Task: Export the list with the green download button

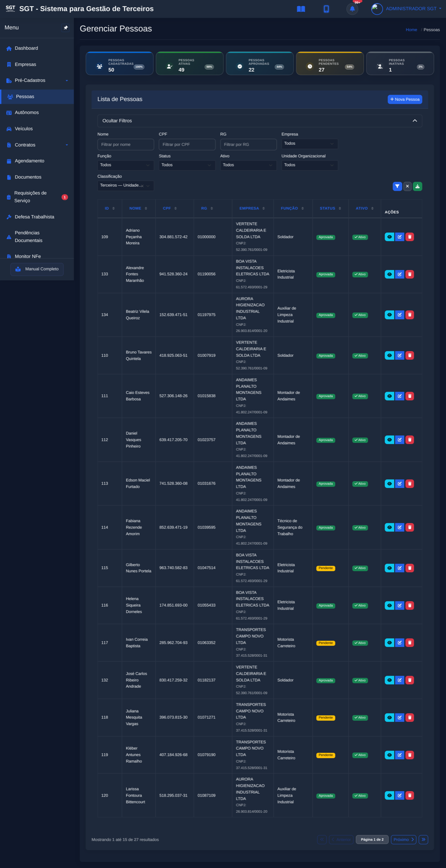Action: pyautogui.click(x=418, y=186)
